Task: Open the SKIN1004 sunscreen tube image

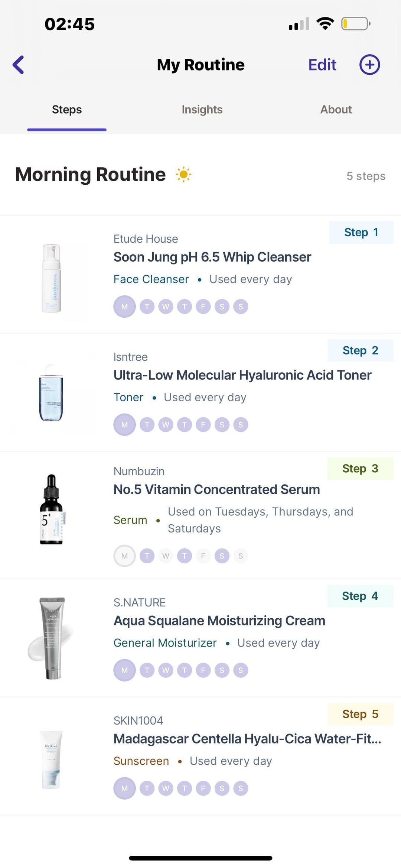Action: 51,759
